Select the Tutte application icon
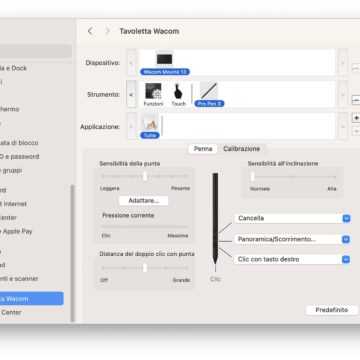 click(x=150, y=123)
